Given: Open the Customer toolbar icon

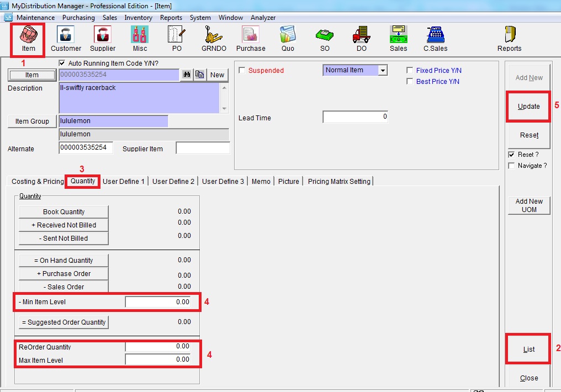Looking at the screenshot, I should pos(66,38).
